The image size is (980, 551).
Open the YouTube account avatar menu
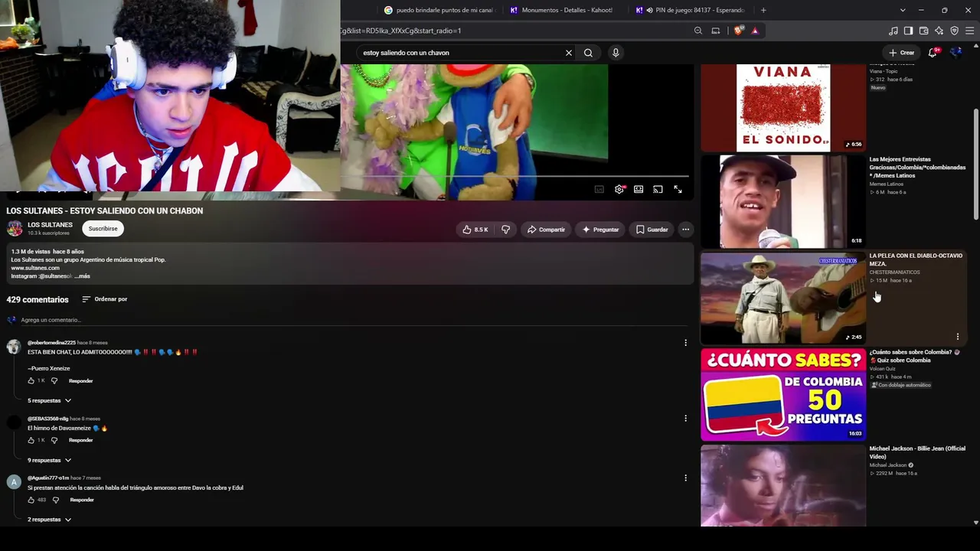point(956,53)
